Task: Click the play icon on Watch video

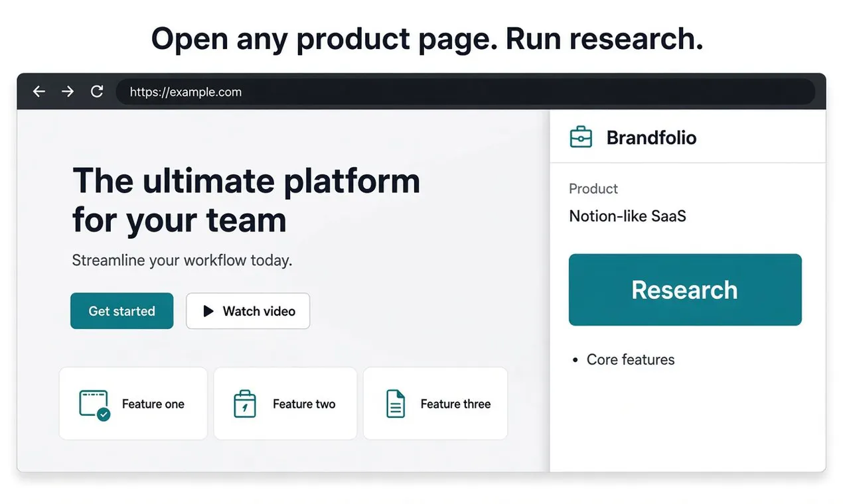Action: (x=208, y=311)
